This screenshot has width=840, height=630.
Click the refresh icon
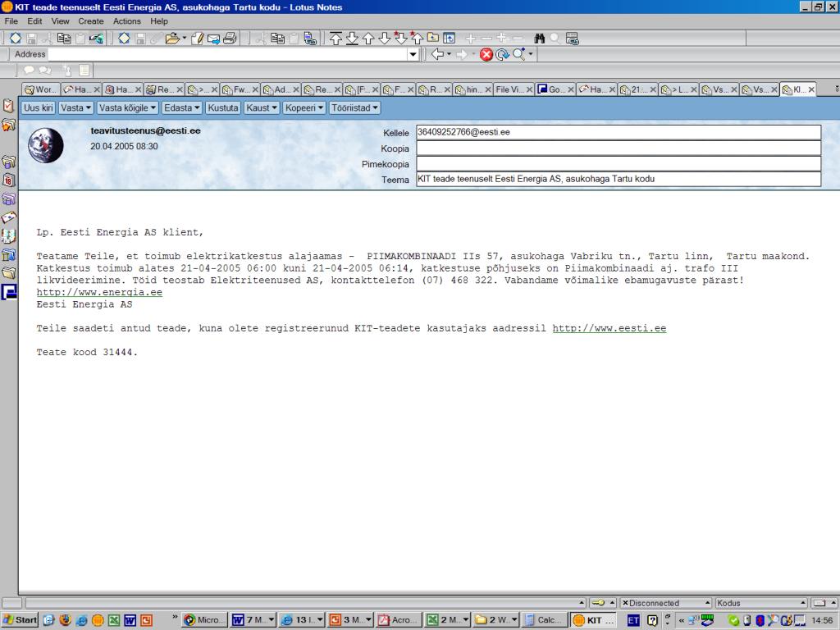[x=502, y=54]
